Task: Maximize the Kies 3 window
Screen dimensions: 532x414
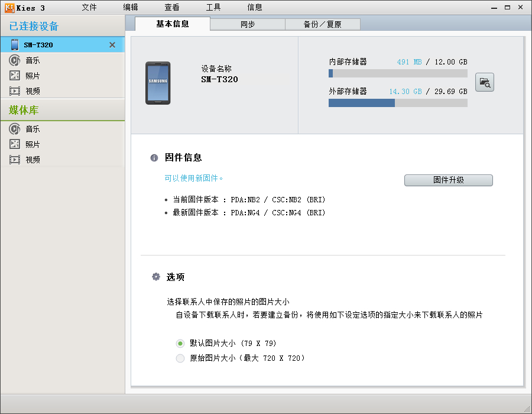Action: (508, 7)
